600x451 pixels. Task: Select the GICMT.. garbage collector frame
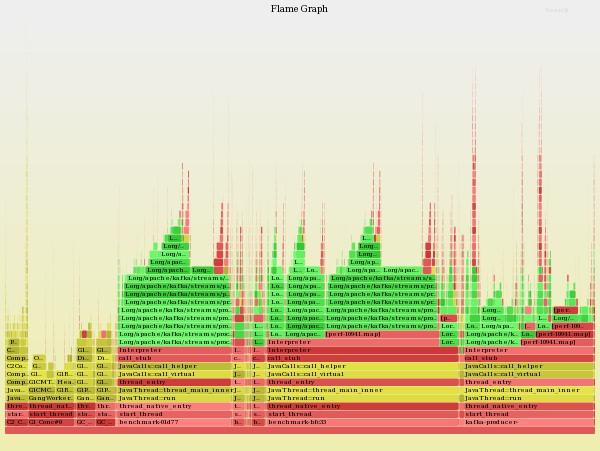[41, 382]
